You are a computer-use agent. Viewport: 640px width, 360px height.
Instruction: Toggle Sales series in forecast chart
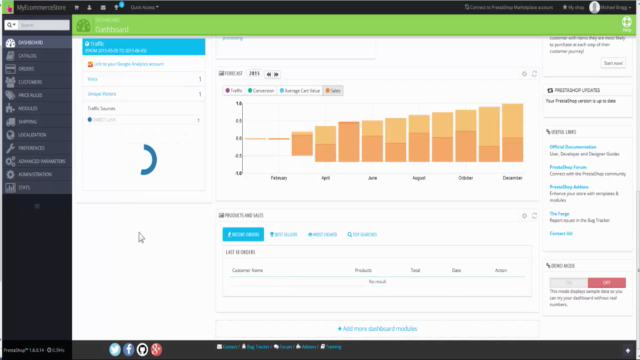pyautogui.click(x=333, y=91)
